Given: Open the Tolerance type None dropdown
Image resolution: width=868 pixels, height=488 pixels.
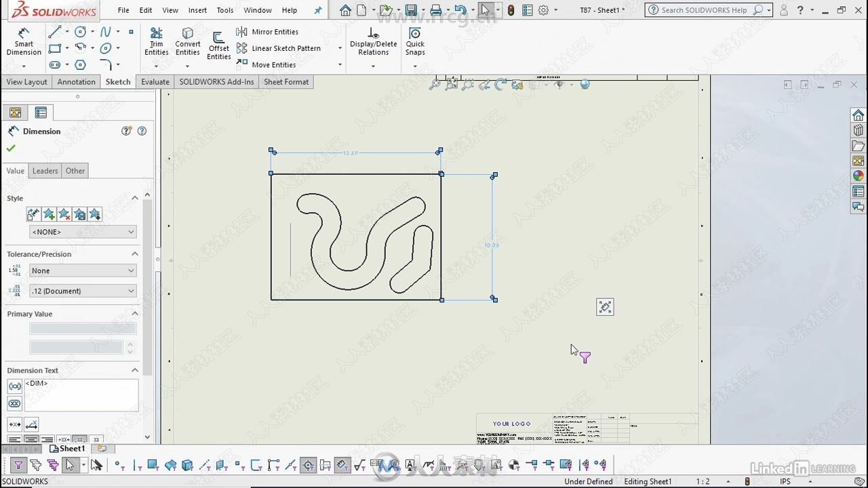Looking at the screenshot, I should 83,270.
